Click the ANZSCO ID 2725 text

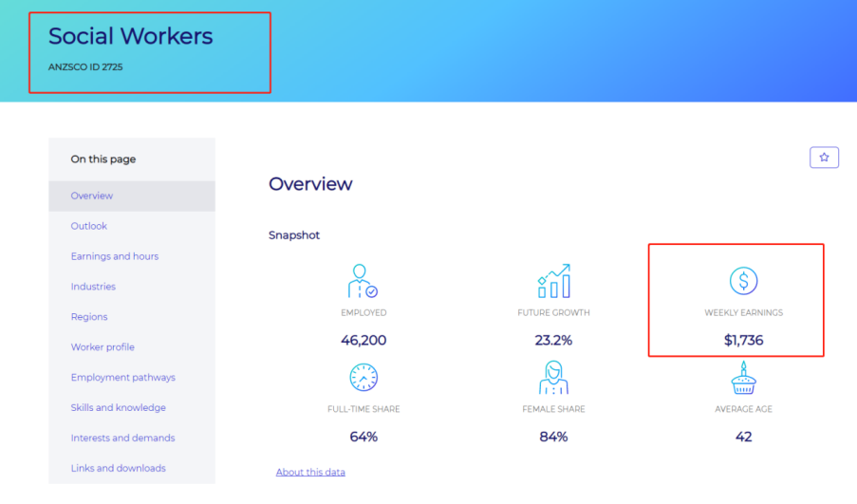tap(85, 67)
